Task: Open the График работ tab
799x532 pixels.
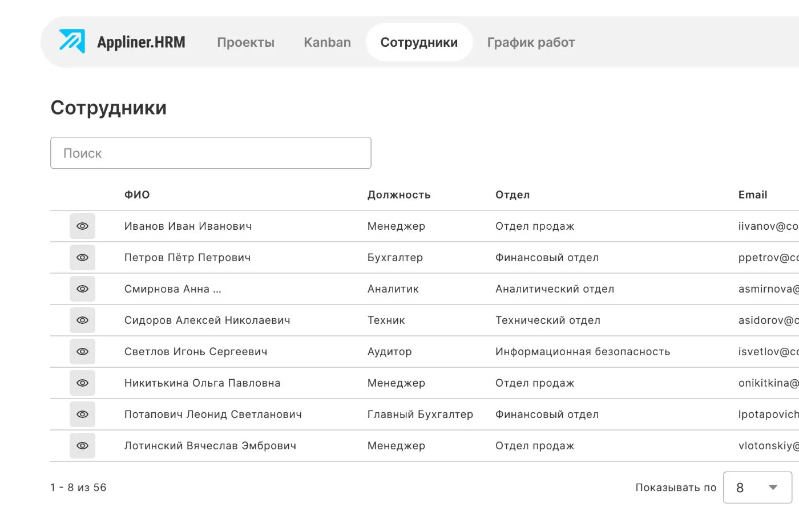Action: click(x=531, y=42)
